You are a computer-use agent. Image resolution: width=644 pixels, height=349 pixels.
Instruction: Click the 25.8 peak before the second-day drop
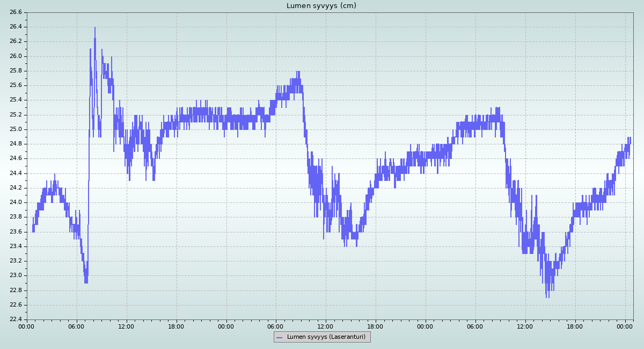[x=298, y=71]
